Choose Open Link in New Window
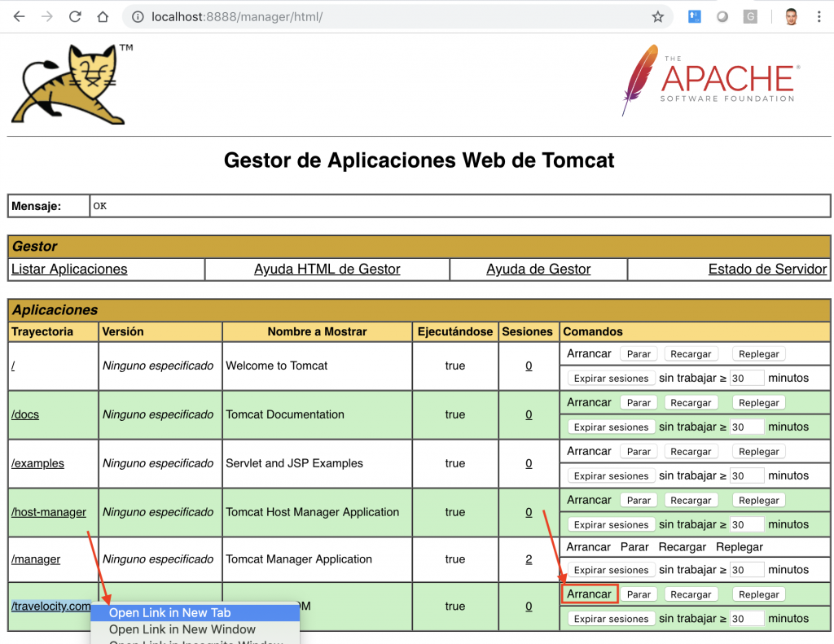 coord(182,629)
